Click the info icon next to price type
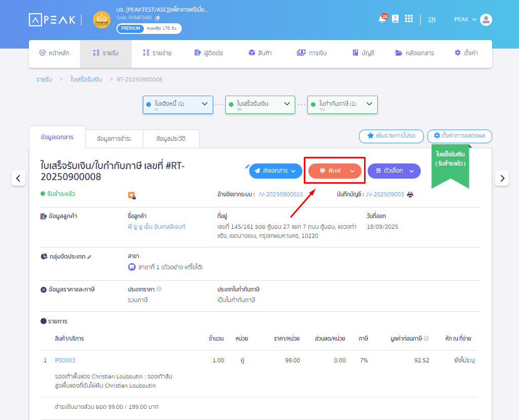519x420 pixels. [159, 289]
